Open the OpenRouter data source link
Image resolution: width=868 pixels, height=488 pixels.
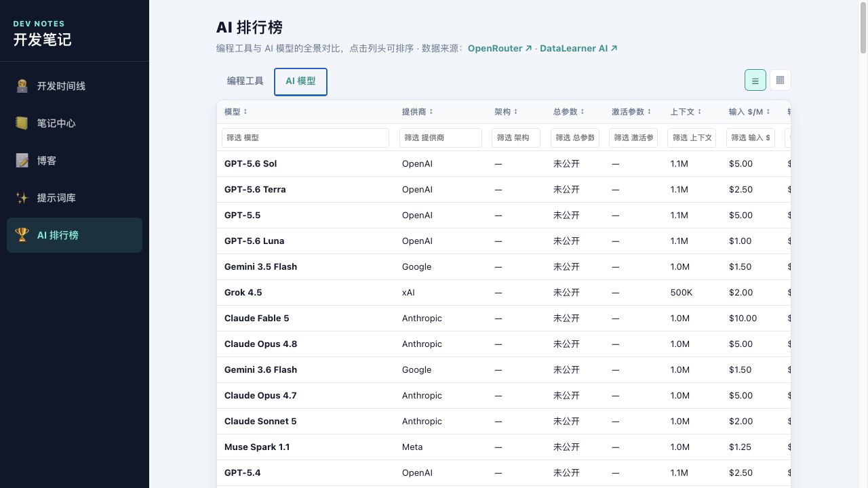click(500, 48)
